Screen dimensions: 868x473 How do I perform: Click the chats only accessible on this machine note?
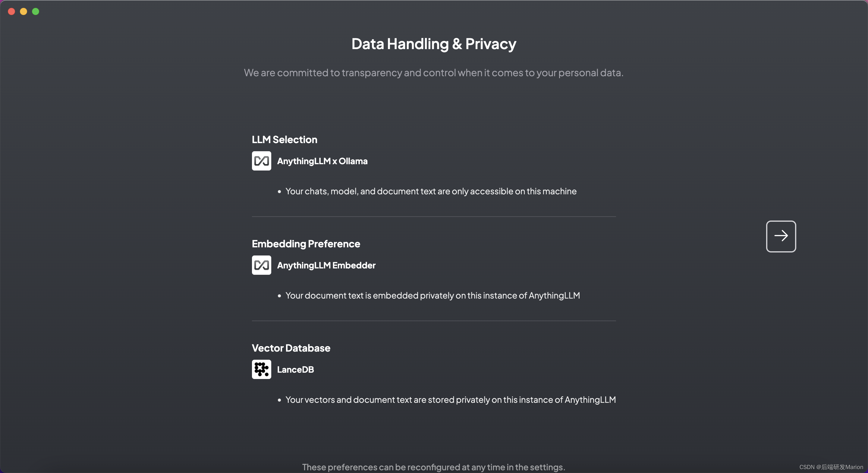click(431, 191)
